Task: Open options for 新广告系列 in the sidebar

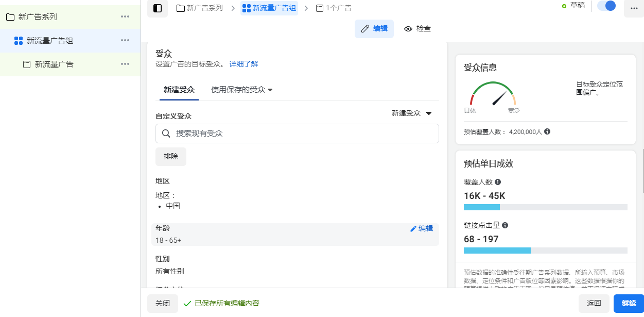Action: pos(125,16)
